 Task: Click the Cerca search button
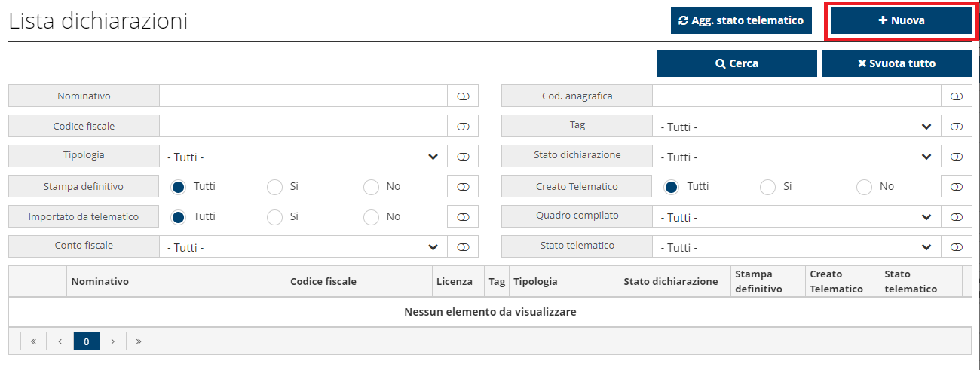737,63
